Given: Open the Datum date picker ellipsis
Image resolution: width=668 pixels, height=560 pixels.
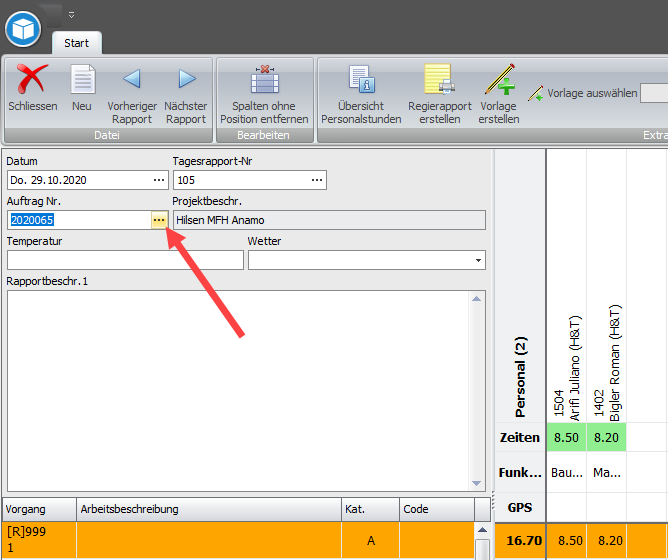Looking at the screenshot, I should point(159,180).
